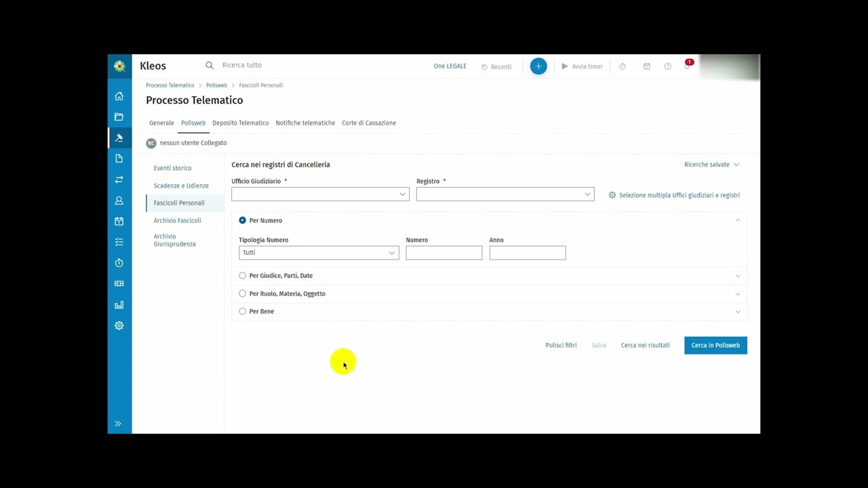This screenshot has width=868, height=488.
Task: Select the gavel Processo Telematico sidebar icon
Action: (x=119, y=138)
